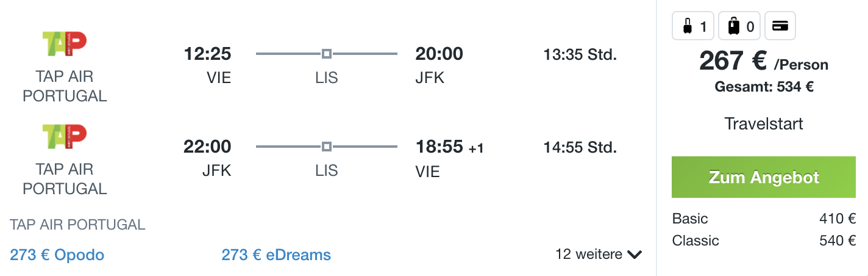Expand the 12 weitere offers chevron
The image size is (868, 276).
click(x=635, y=255)
